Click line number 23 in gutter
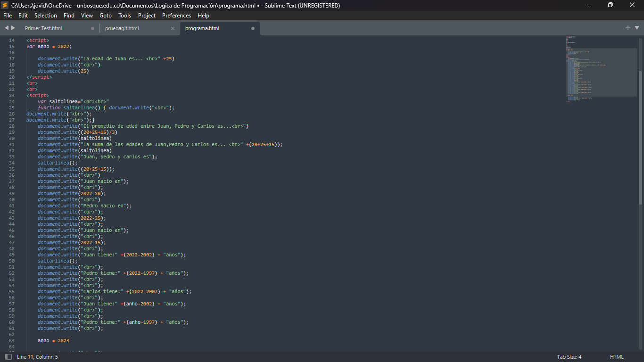 12,96
